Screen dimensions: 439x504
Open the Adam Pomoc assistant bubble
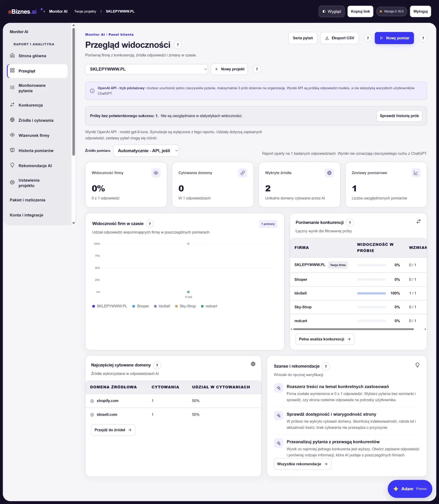point(410,489)
